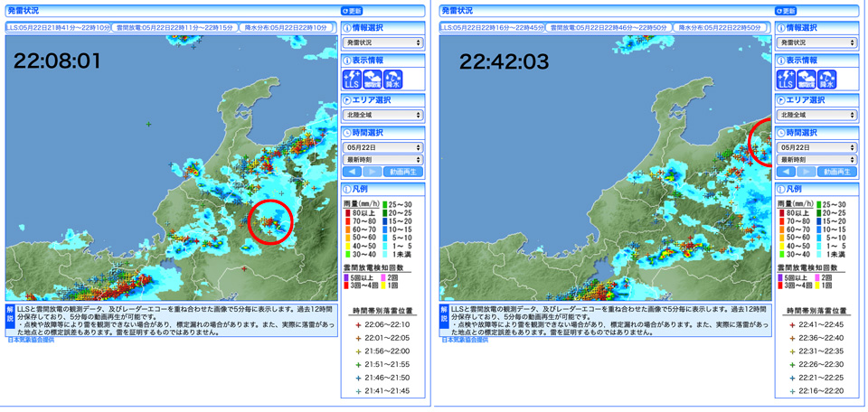The image size is (868, 412).
Task: Toggle the cloud discharge (雲間放電) layer in left panel
Action: pos(373,79)
